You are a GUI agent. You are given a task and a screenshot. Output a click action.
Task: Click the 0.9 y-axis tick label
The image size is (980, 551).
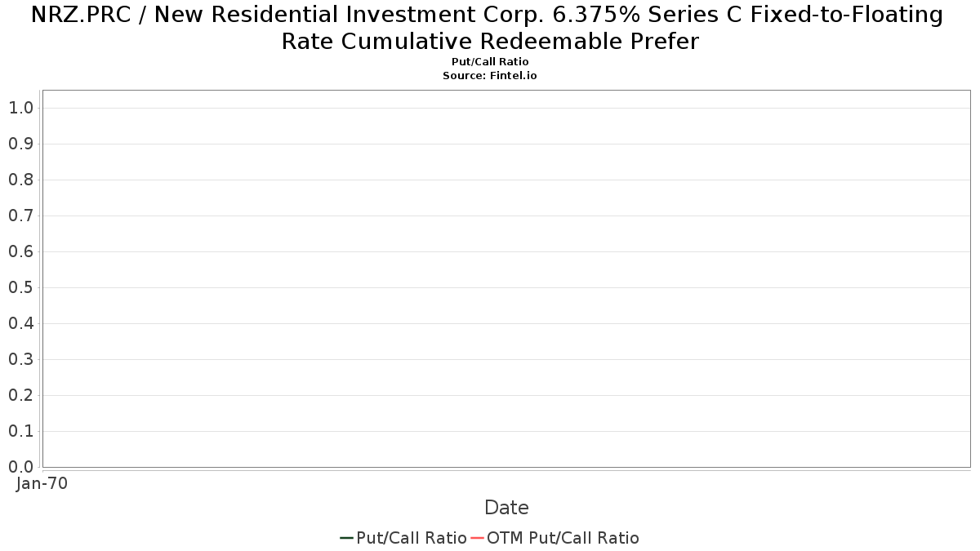pos(20,144)
